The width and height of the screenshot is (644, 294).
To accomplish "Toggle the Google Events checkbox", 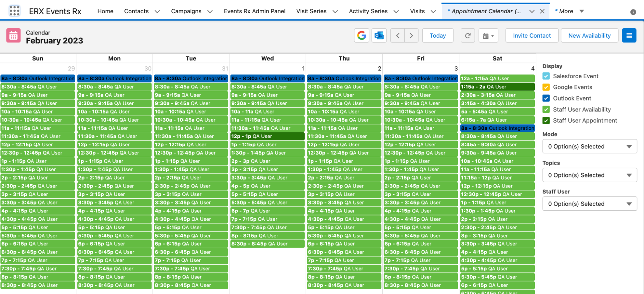I will coord(546,87).
